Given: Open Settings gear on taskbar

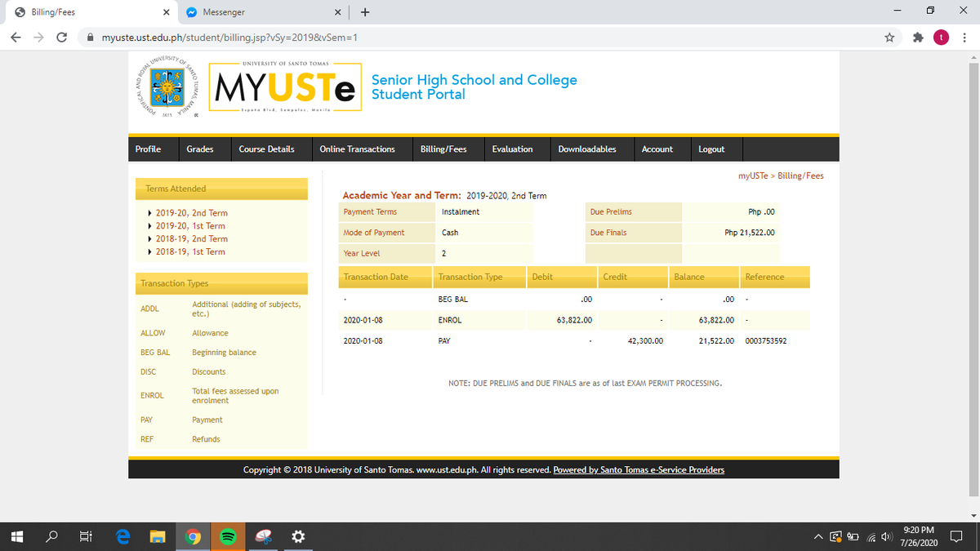Looking at the screenshot, I should (x=298, y=536).
